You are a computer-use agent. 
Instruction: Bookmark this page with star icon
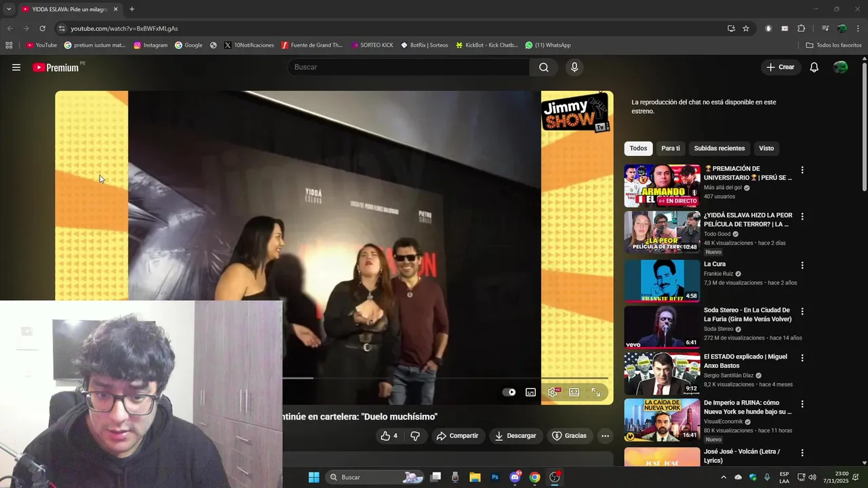tap(746, 28)
